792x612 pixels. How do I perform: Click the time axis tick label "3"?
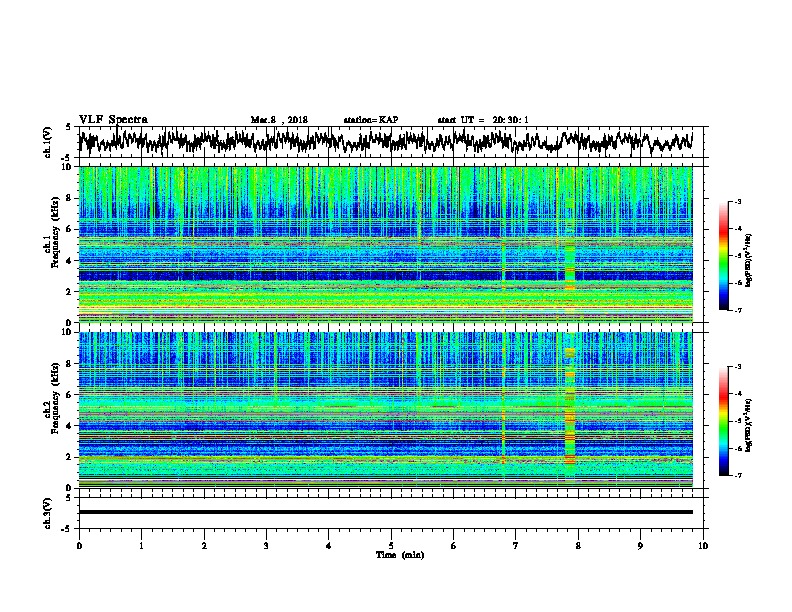(266, 546)
